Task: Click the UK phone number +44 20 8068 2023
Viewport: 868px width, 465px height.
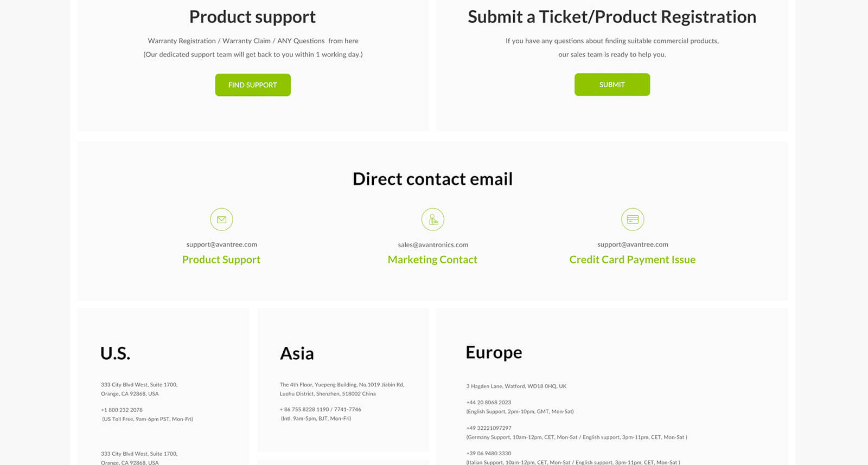Action: click(x=489, y=403)
